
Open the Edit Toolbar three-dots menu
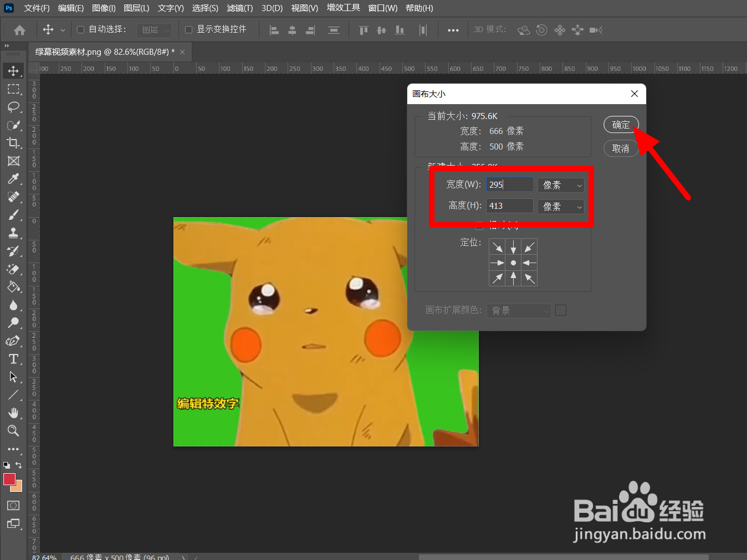(x=13, y=449)
